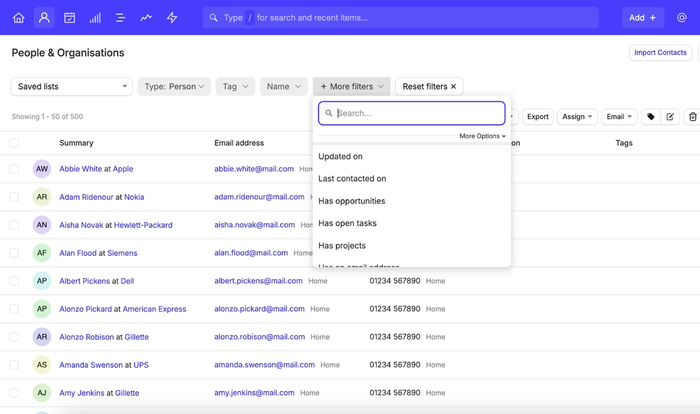This screenshot has height=414, width=700.
Task: Open the Email dropdown button
Action: click(x=619, y=117)
